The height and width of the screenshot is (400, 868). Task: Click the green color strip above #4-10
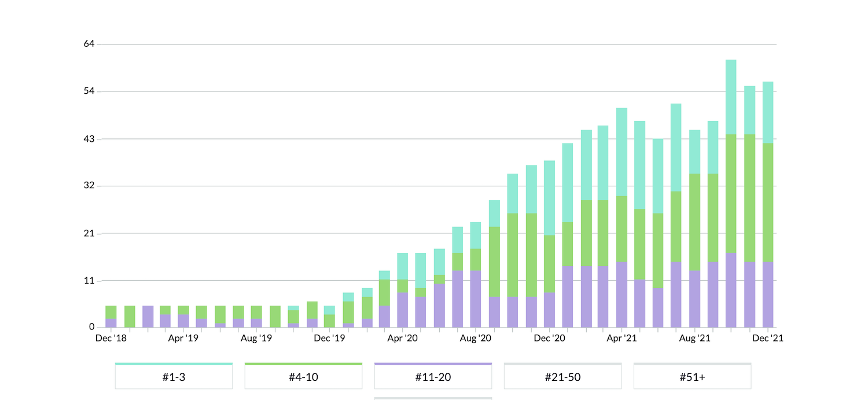click(303, 364)
